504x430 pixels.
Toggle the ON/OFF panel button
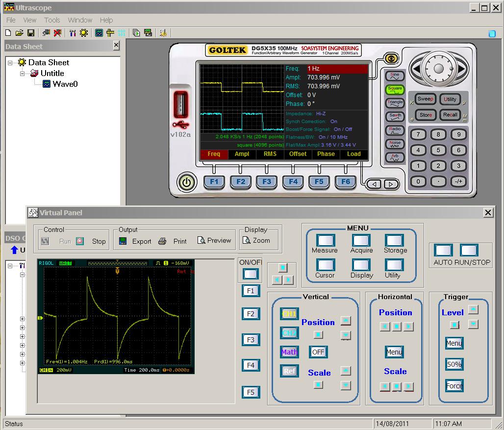(x=251, y=274)
